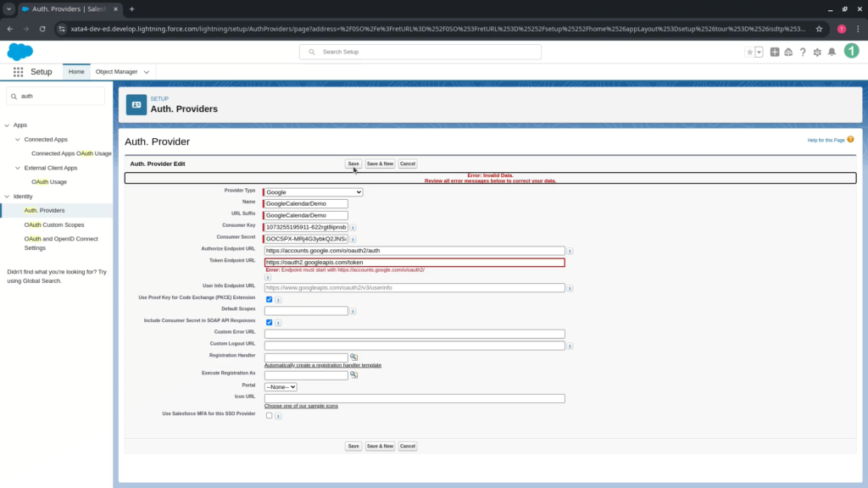Open the user profile avatar
Image resolution: width=868 pixels, height=488 pixels.
pos(851,51)
